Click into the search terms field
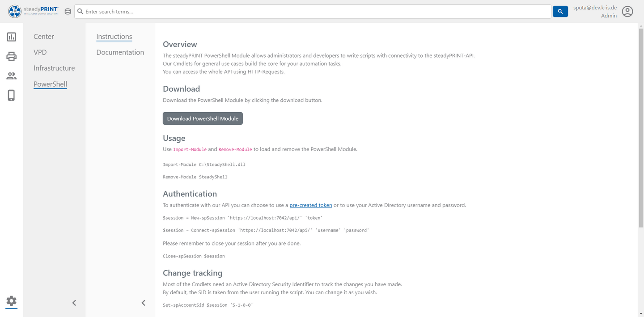 tap(313, 12)
